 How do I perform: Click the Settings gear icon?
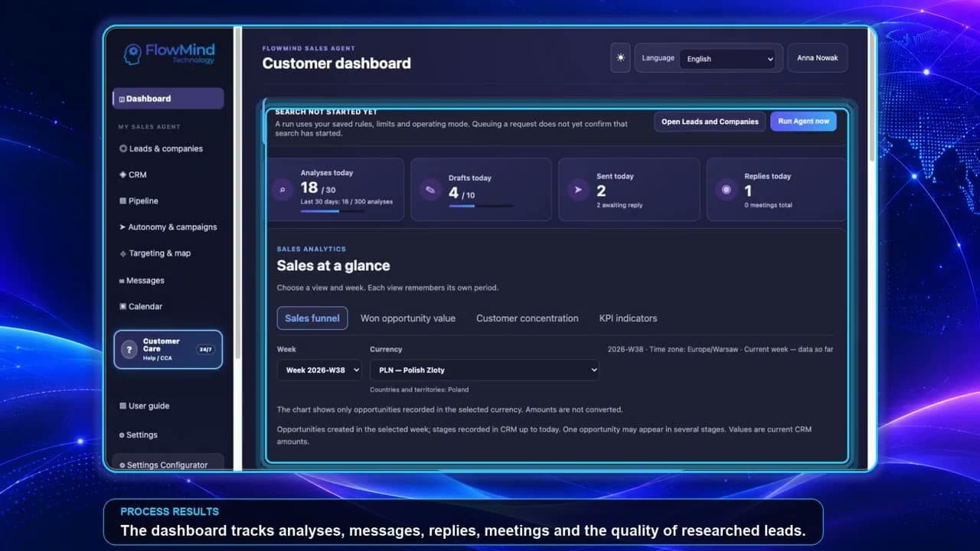pos(122,435)
